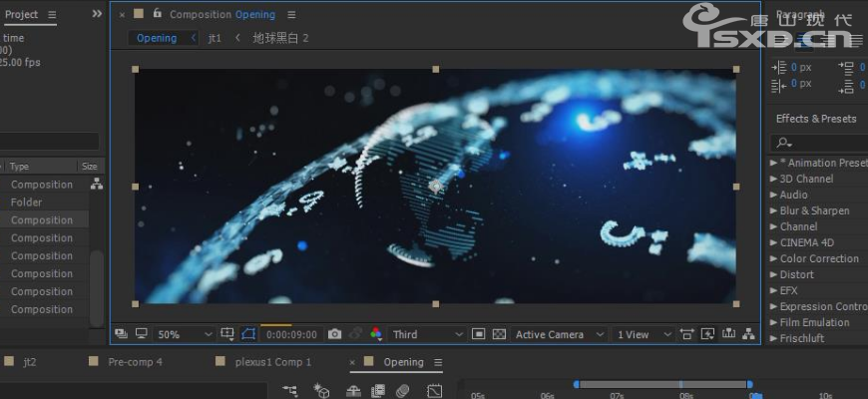The height and width of the screenshot is (399, 868).
Task: Expand Color Correction effects category
Action: [x=774, y=258]
